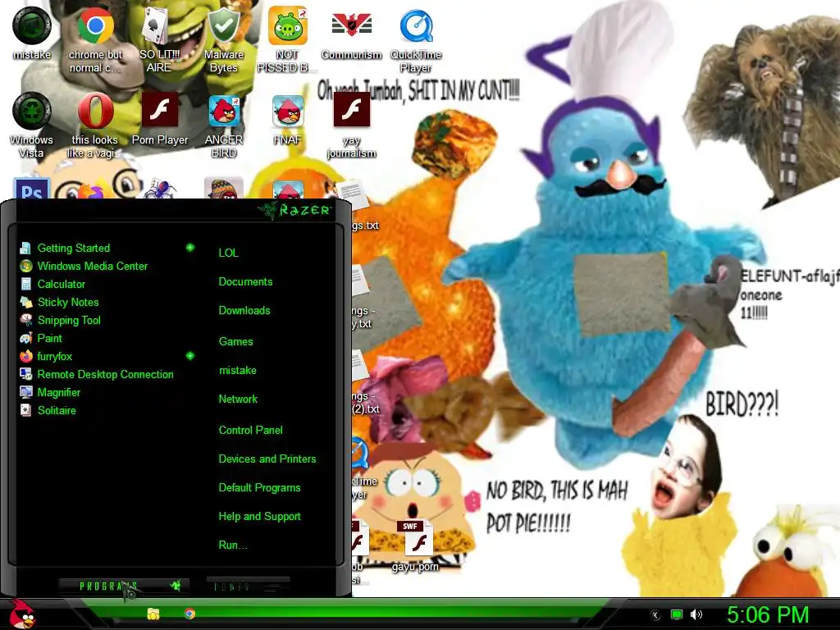Click the Calculator icon in start menu
Viewport: 840px width, 630px height.
point(25,284)
